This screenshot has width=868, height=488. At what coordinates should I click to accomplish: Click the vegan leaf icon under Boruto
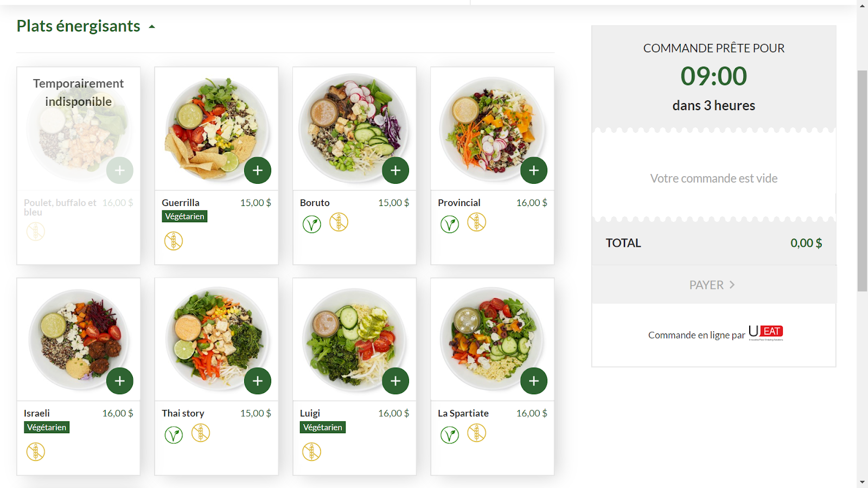click(312, 224)
